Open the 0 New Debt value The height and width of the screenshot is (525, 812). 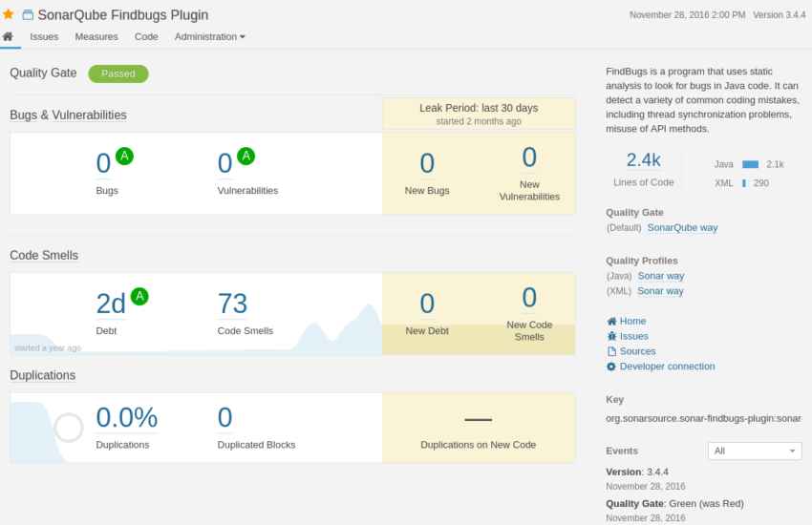click(427, 304)
